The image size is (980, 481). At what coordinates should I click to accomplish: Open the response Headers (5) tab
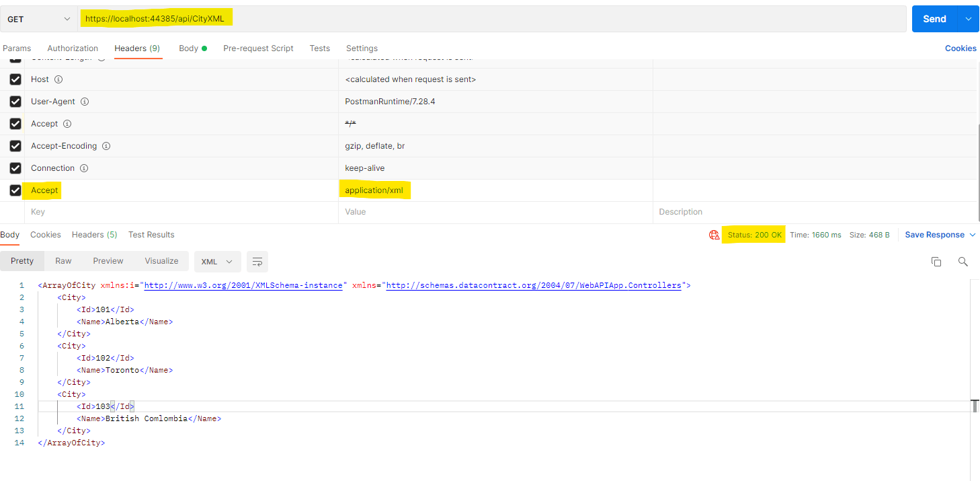click(95, 235)
